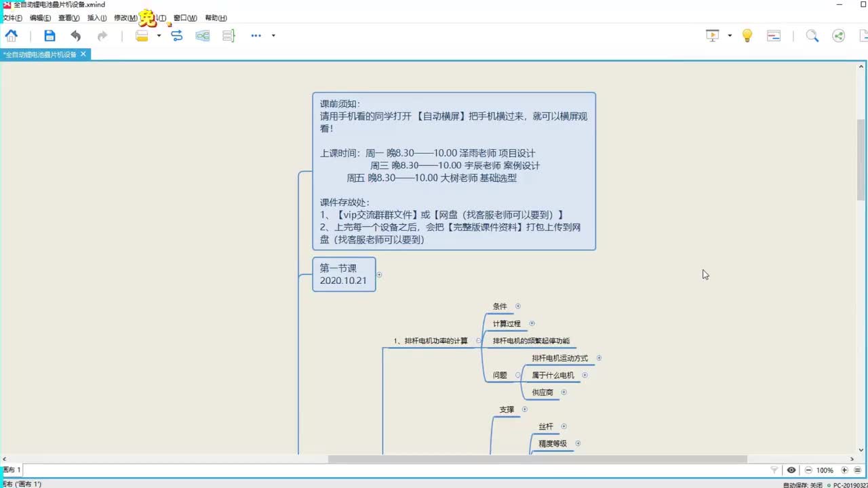This screenshot has height=488, width=868.
Task: Select the 画布 1 sheet tab
Action: pyautogui.click(x=12, y=470)
